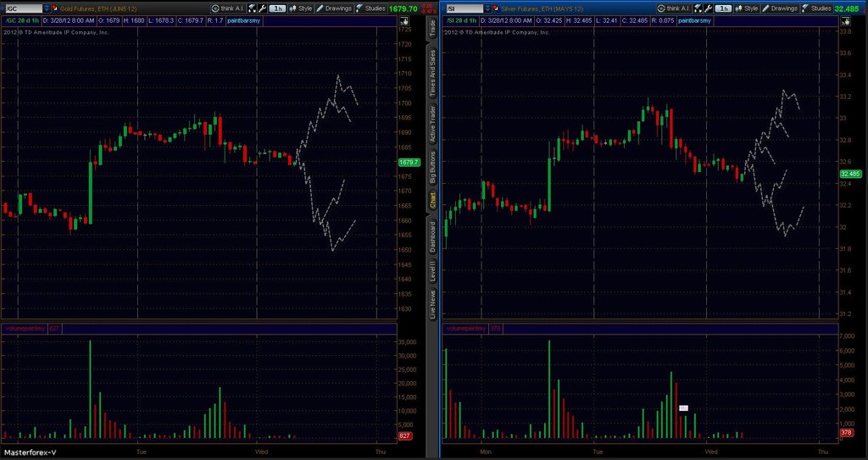This screenshot has width=868, height=460.
Task: Open the /GC symbol dropdown arrow
Action: 47,8
